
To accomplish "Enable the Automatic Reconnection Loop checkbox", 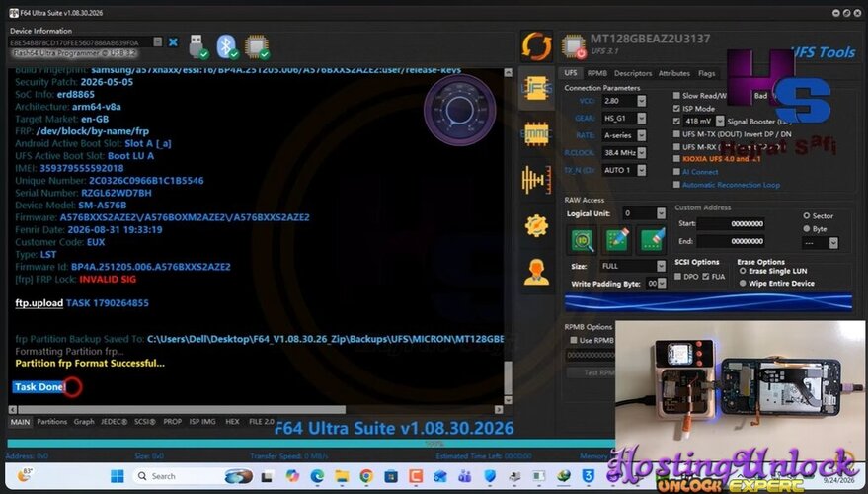I will pos(676,185).
